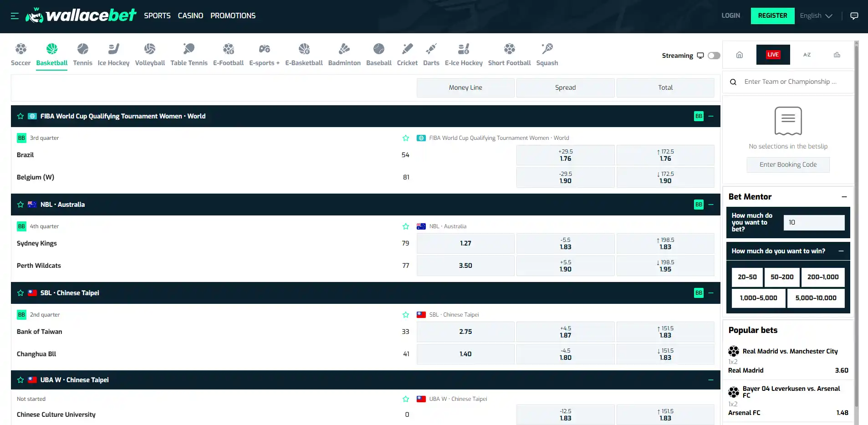Click the wallacebet logo
The width and height of the screenshot is (868, 425).
(81, 15)
